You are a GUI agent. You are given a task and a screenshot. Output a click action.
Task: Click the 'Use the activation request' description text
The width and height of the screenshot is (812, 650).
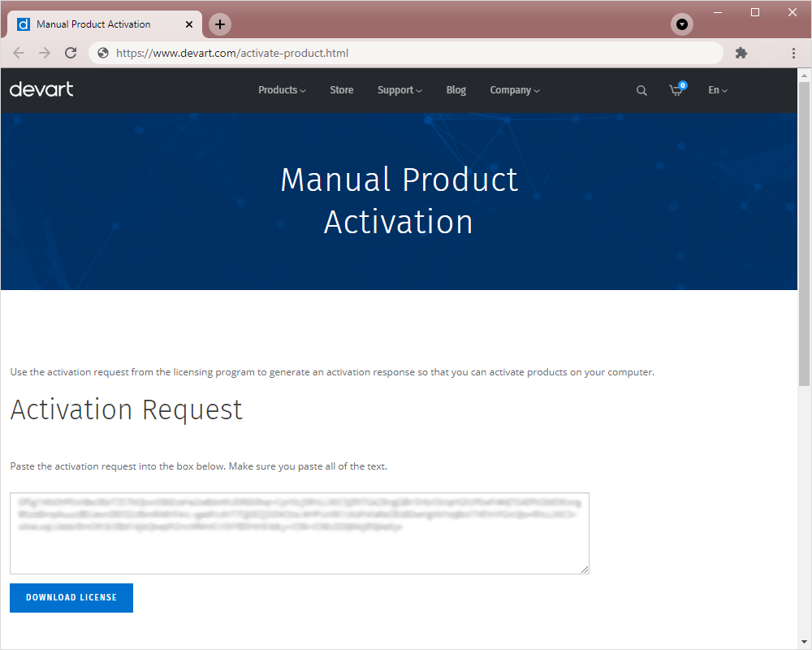point(332,372)
